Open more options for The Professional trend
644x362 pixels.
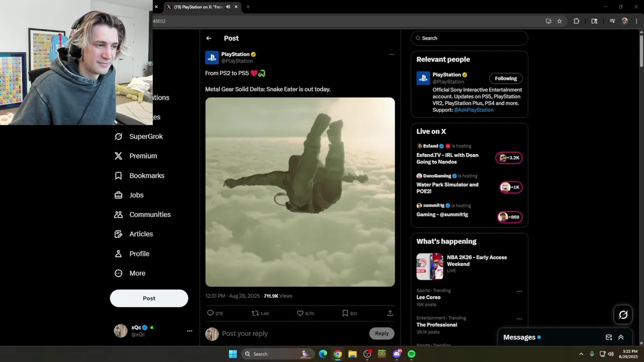point(519,319)
